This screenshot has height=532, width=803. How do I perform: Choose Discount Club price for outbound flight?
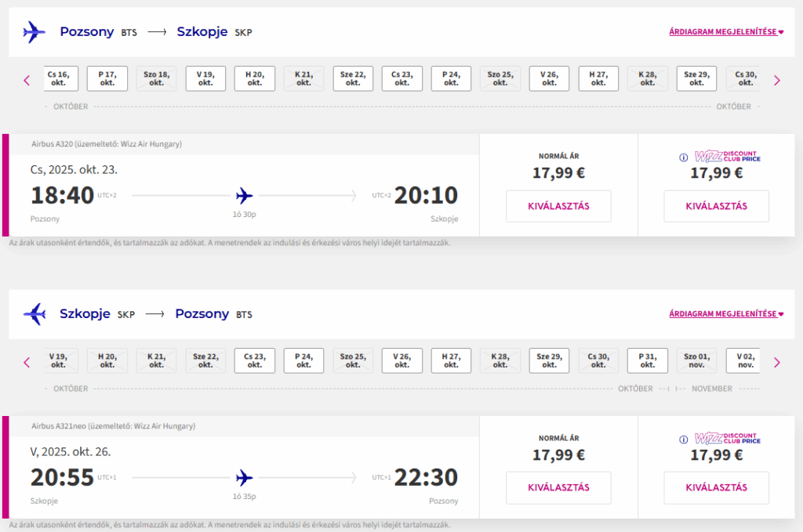(717, 206)
